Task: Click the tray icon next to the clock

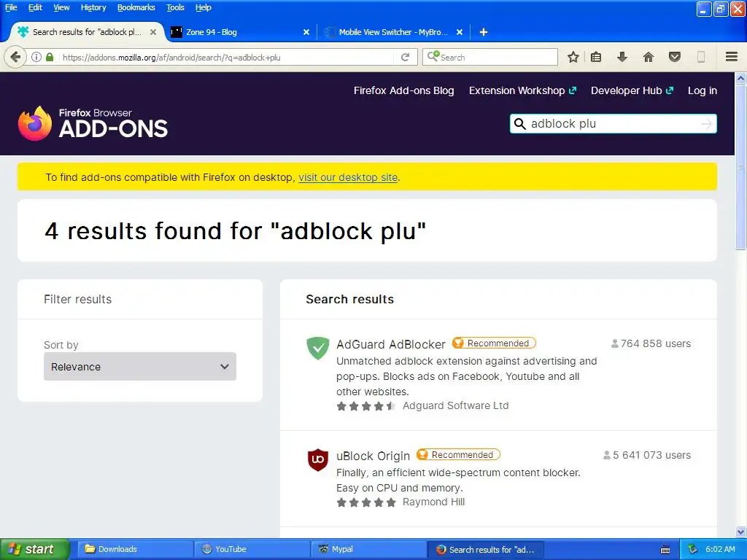Action: (693, 549)
